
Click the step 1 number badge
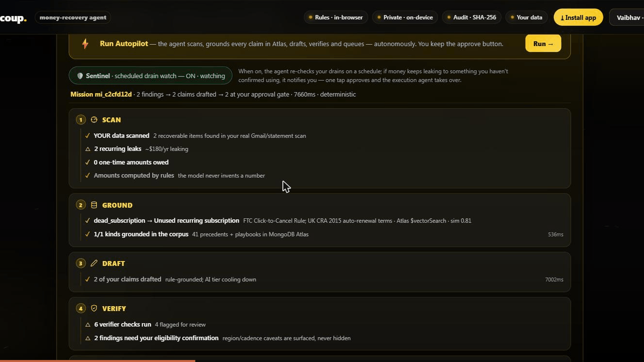80,120
